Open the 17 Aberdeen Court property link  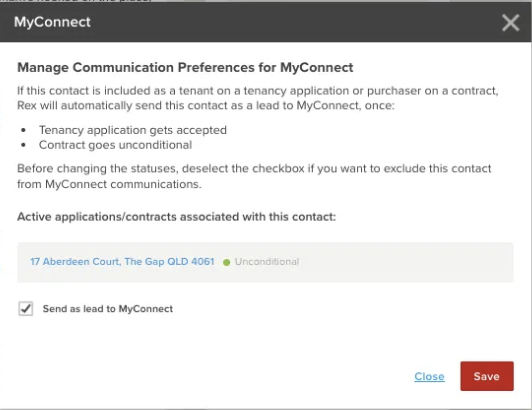pos(122,262)
